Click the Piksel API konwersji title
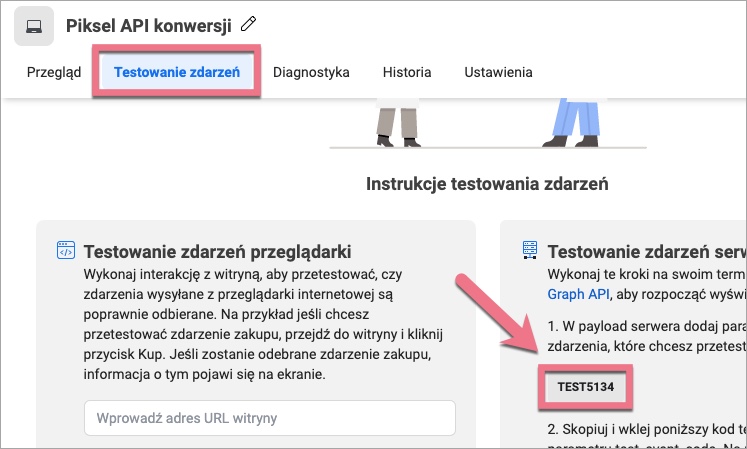 148,26
